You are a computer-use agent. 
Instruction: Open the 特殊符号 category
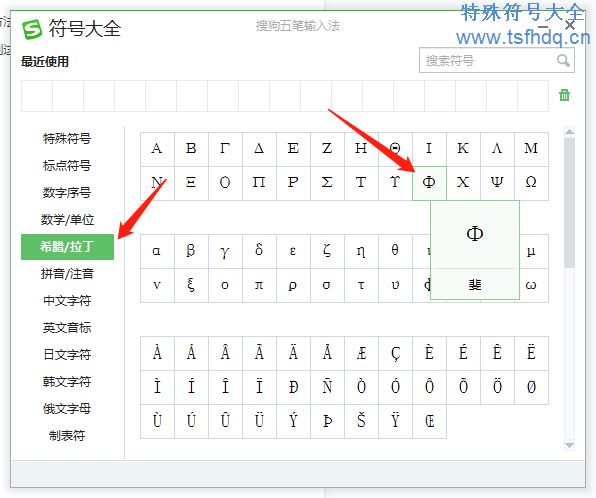pos(67,139)
